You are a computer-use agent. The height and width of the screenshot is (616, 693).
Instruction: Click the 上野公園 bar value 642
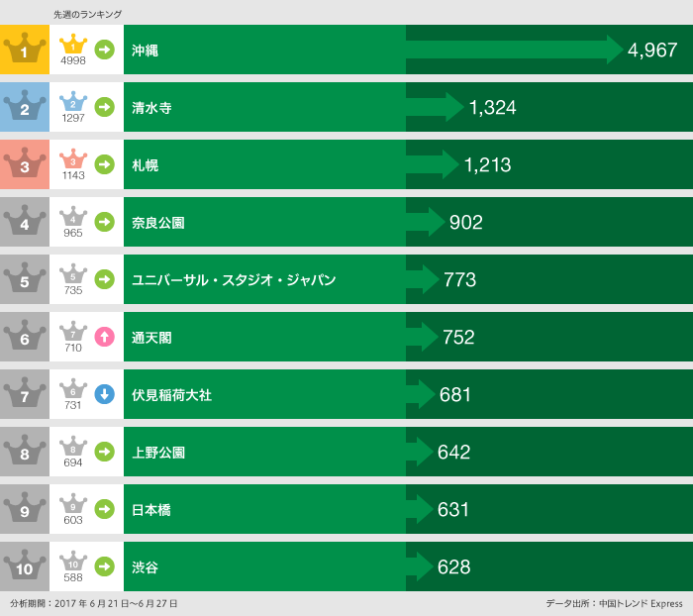(453, 453)
